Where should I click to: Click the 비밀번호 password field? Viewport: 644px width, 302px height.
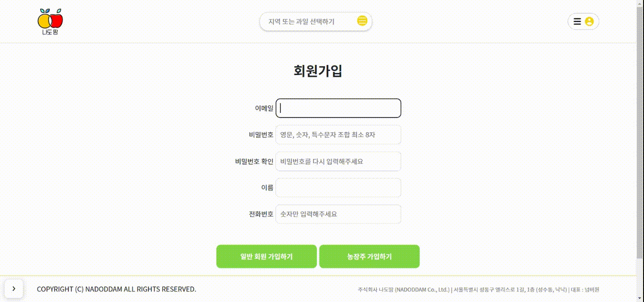click(x=339, y=134)
